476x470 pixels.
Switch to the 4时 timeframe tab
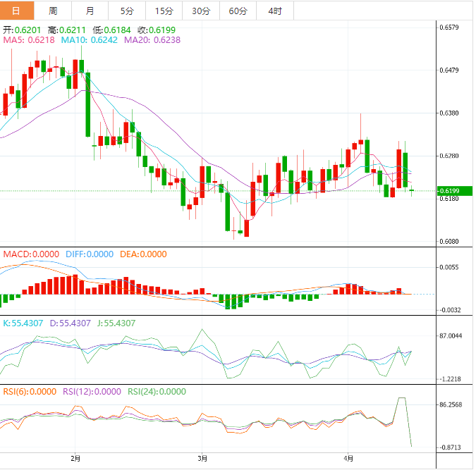pos(275,11)
